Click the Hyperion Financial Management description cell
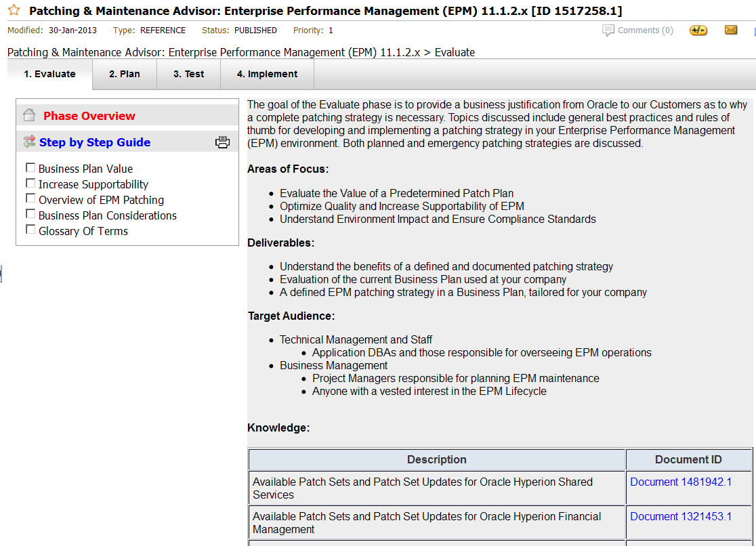Screen dimensions: 756x546 [437, 523]
